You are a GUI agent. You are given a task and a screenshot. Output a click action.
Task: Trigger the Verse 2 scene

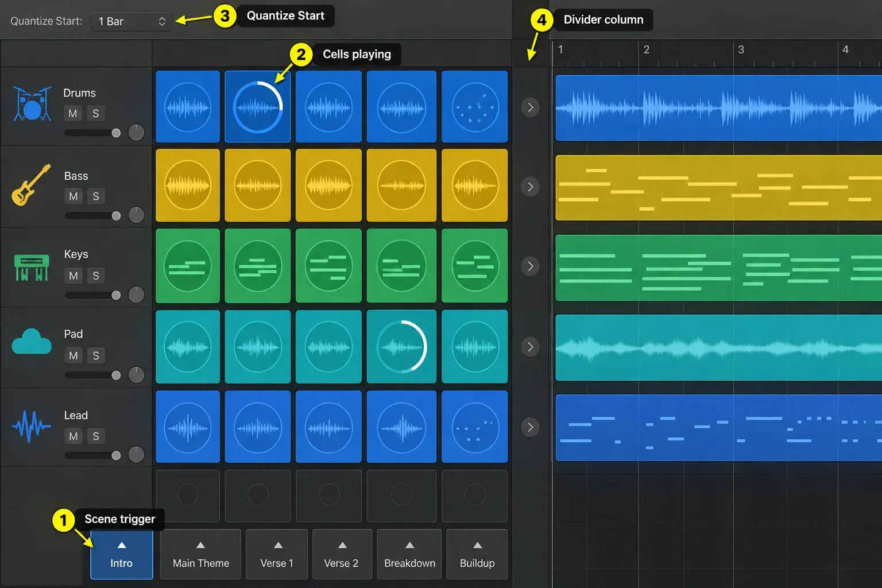tap(341, 555)
